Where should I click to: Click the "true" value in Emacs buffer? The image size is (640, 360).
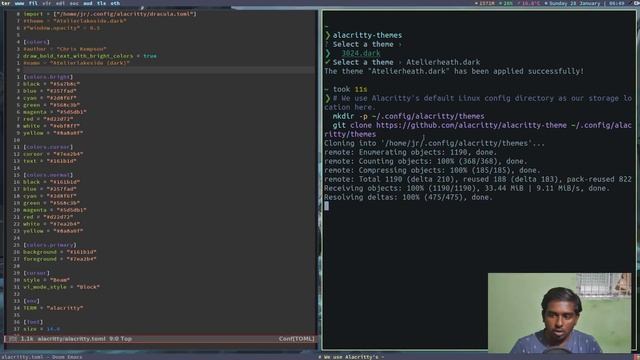click(x=150, y=56)
